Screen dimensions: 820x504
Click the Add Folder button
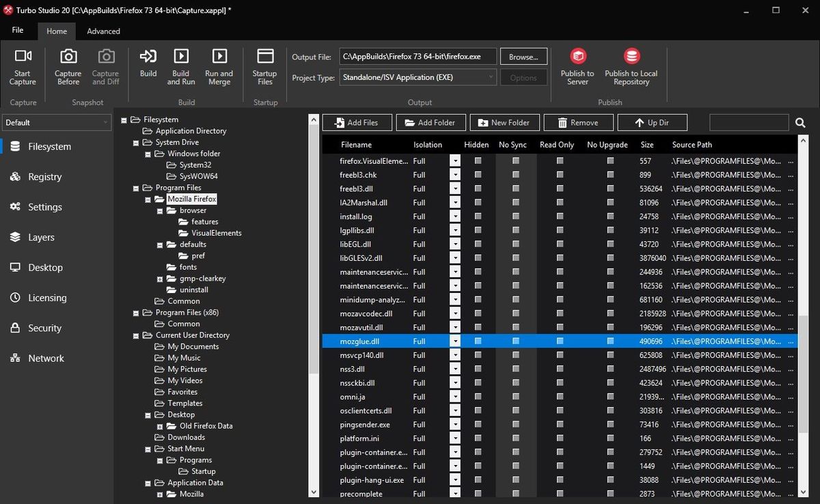430,122
